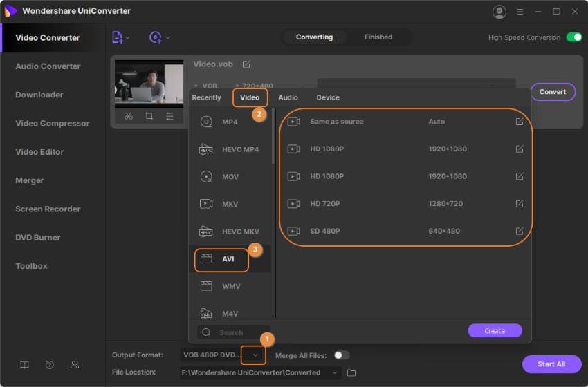
Task: Edit the SD 480P preset settings
Action: point(520,231)
